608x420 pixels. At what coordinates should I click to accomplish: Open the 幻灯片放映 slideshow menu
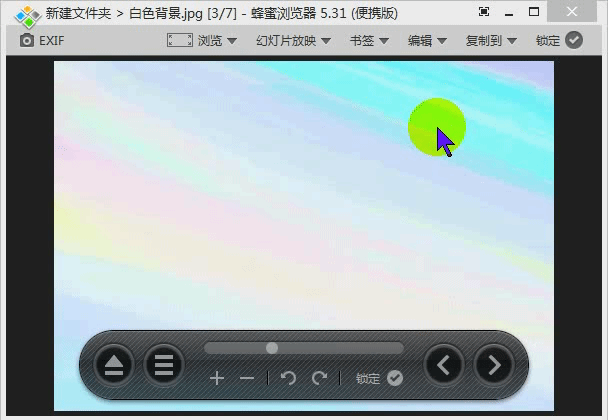286,40
